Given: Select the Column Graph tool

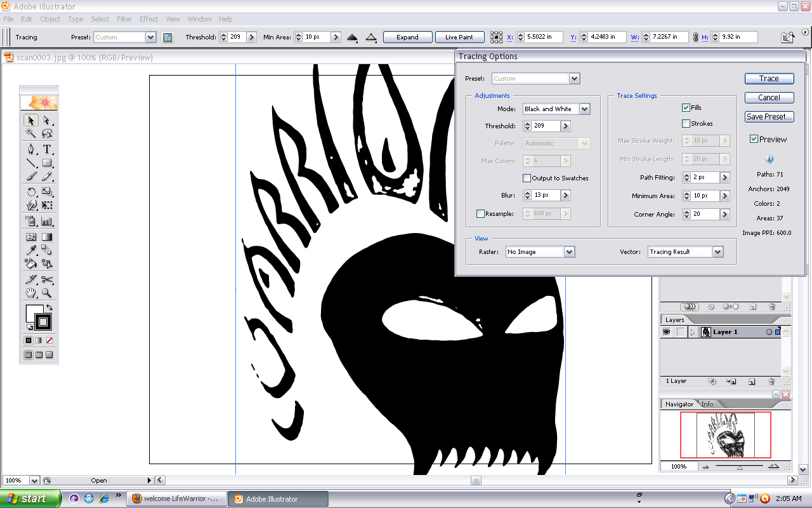Looking at the screenshot, I should 46,221.
